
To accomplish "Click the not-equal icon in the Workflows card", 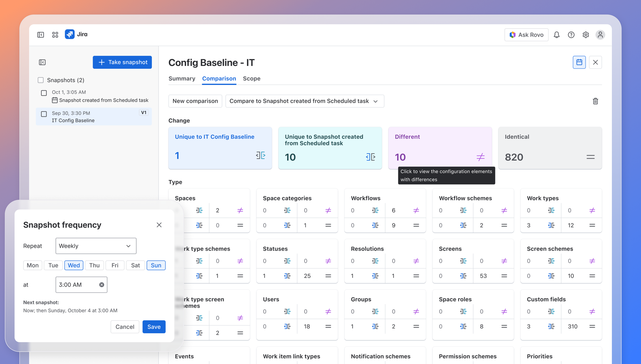I will pyautogui.click(x=416, y=210).
